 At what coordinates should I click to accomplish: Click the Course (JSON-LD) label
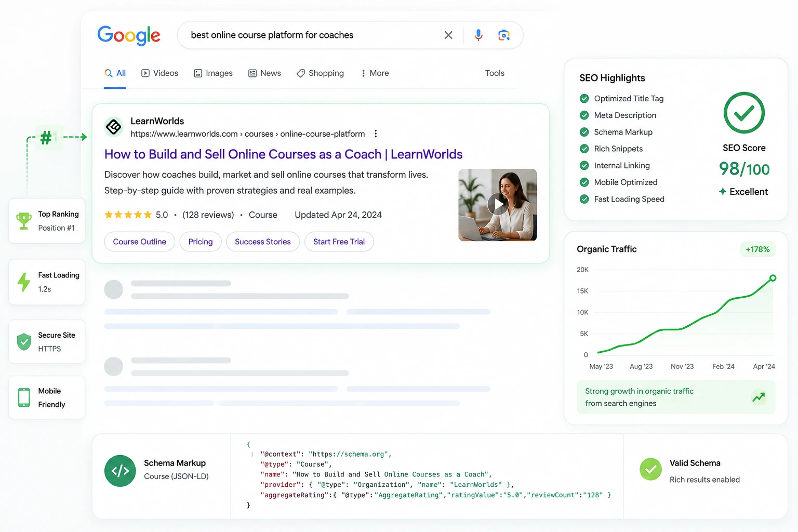click(176, 476)
